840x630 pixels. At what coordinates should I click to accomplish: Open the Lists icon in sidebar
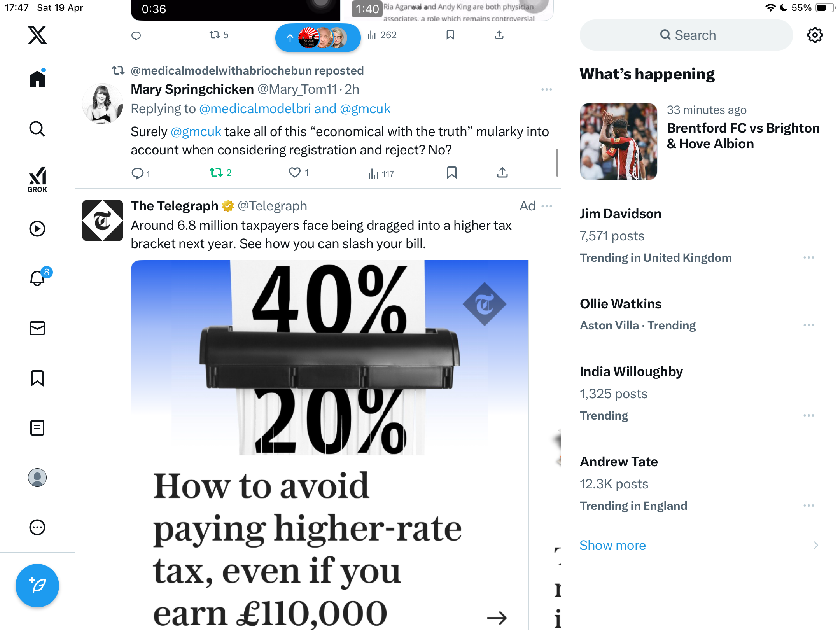[x=37, y=428]
